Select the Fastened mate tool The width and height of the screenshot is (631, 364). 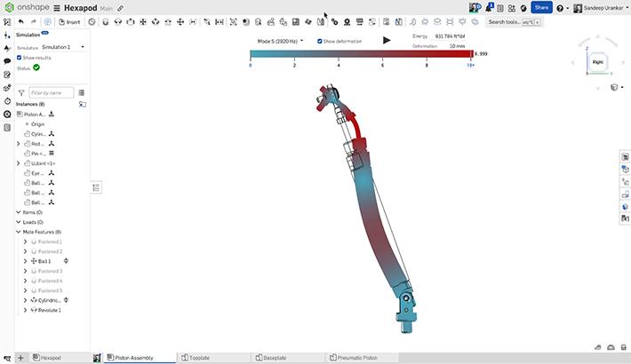tap(106, 22)
